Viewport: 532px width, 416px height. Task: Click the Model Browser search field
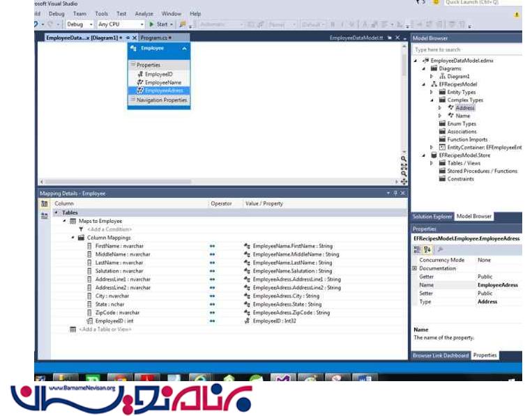point(466,49)
